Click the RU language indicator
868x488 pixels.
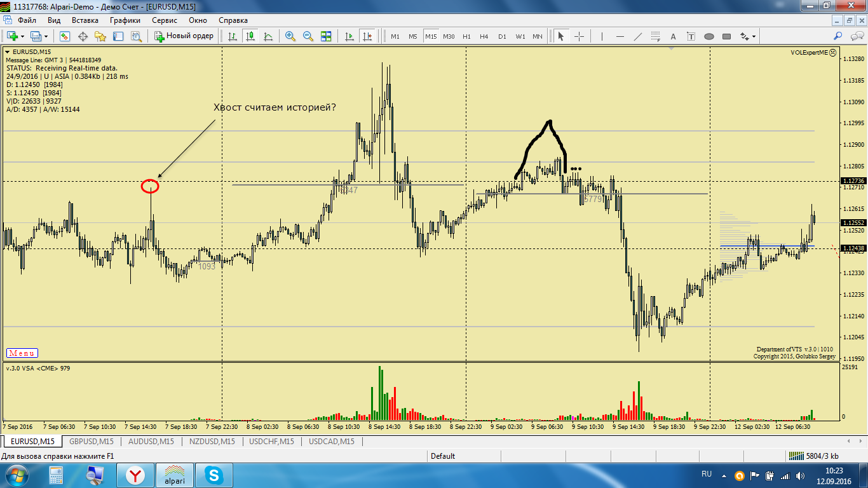[707, 475]
